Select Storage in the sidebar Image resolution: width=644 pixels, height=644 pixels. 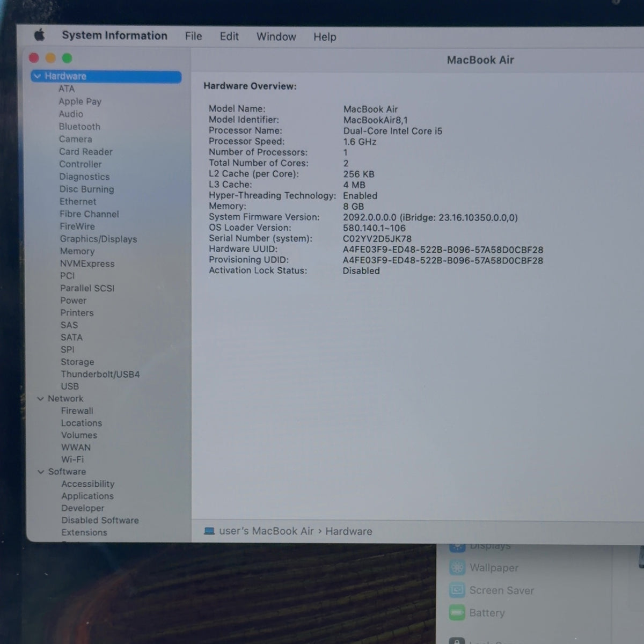[x=77, y=362]
